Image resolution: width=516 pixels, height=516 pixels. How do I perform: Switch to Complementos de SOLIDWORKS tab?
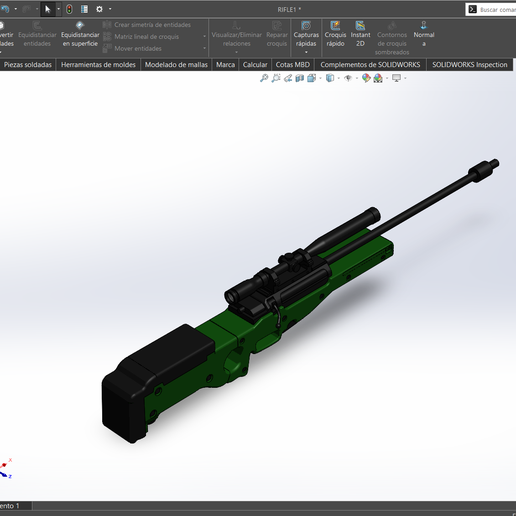pos(370,65)
